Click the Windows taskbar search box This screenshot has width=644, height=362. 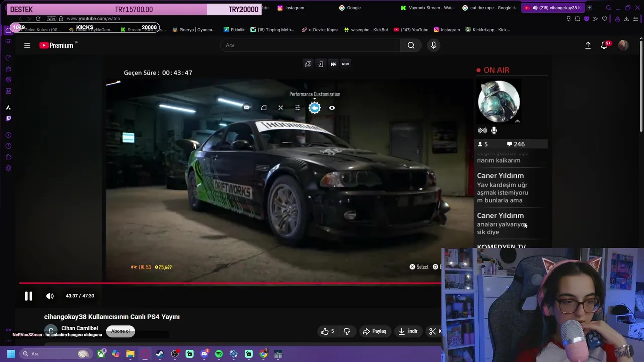pyautogui.click(x=56, y=354)
